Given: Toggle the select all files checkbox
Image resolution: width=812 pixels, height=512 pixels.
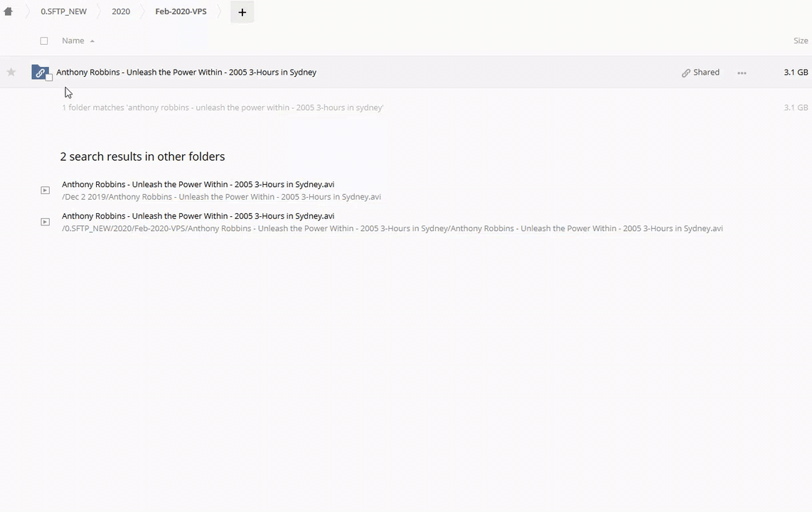Looking at the screenshot, I should tap(44, 41).
